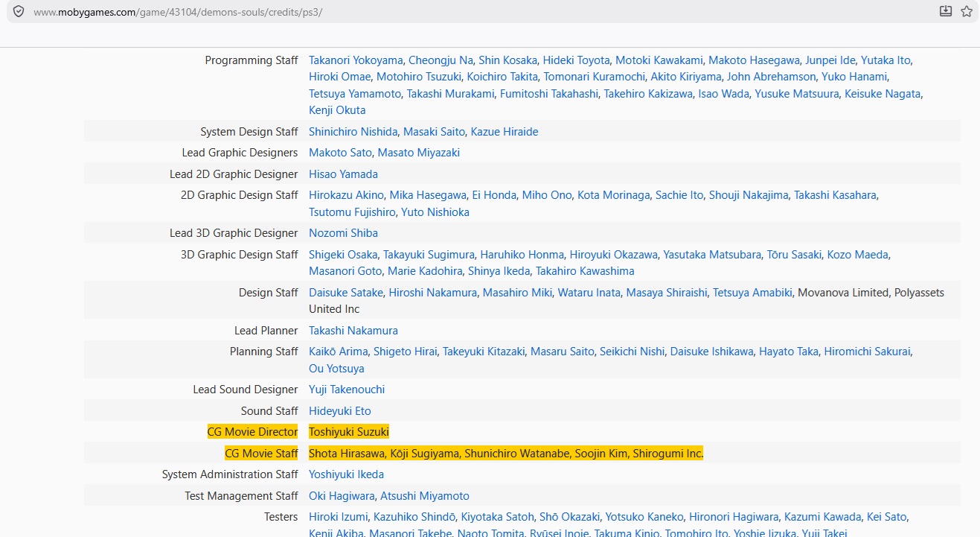Click highlighted CG Movie Staff label
This screenshot has height=537, width=980.
tap(261, 454)
